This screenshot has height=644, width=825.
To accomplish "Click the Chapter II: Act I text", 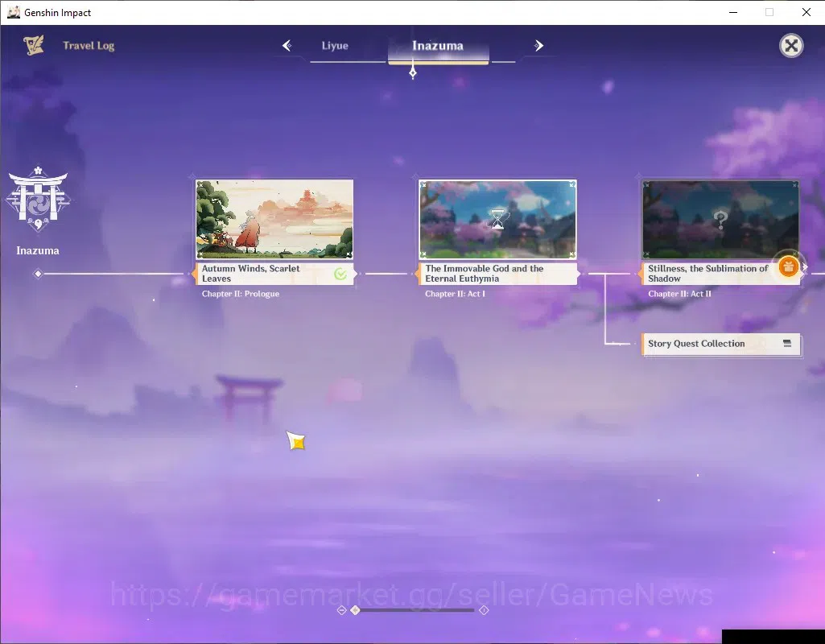I will (x=455, y=294).
